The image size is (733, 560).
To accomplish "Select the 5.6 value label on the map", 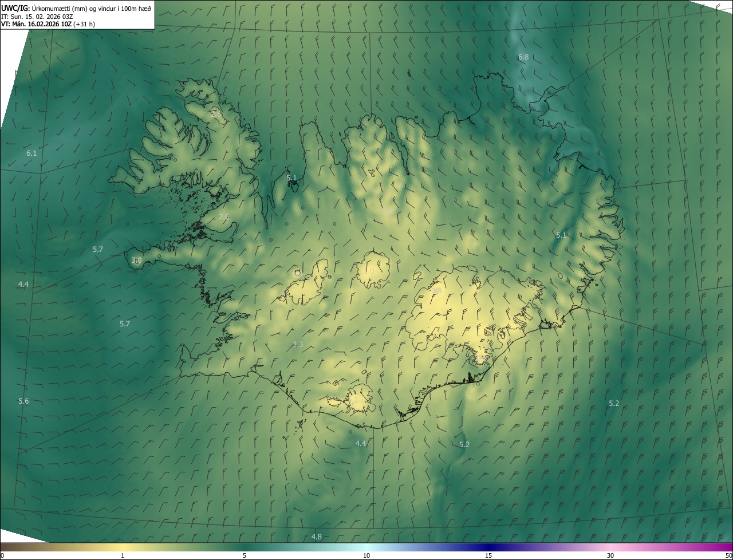I will 23,401.
